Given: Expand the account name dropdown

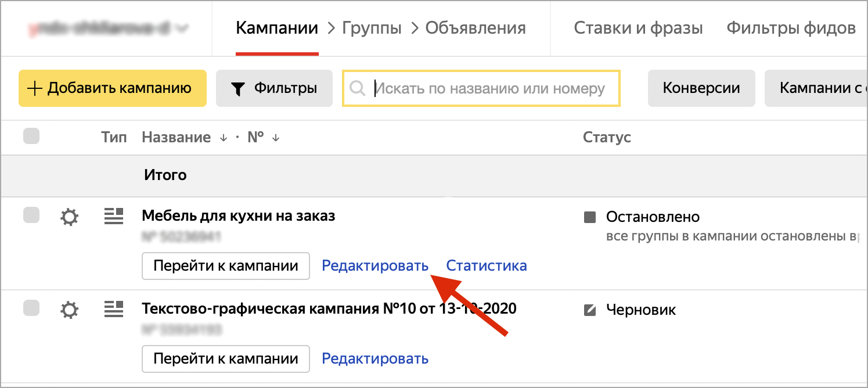Looking at the screenshot, I should (x=183, y=28).
